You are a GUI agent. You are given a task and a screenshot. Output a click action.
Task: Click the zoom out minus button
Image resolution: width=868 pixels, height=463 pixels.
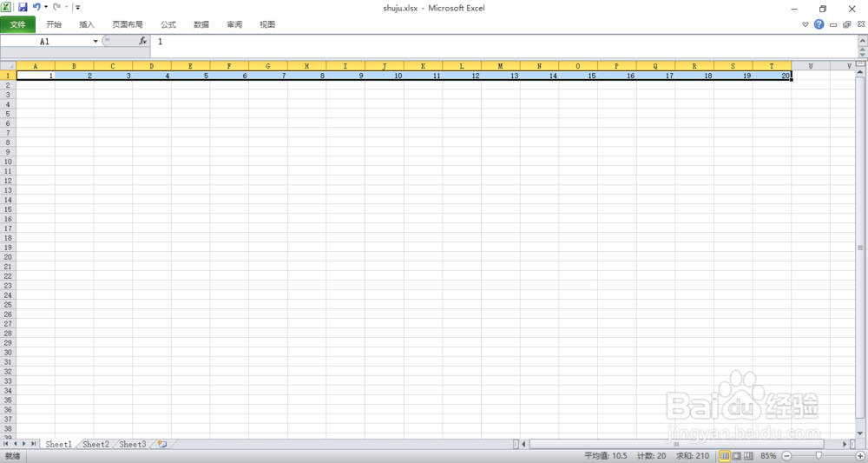786,456
